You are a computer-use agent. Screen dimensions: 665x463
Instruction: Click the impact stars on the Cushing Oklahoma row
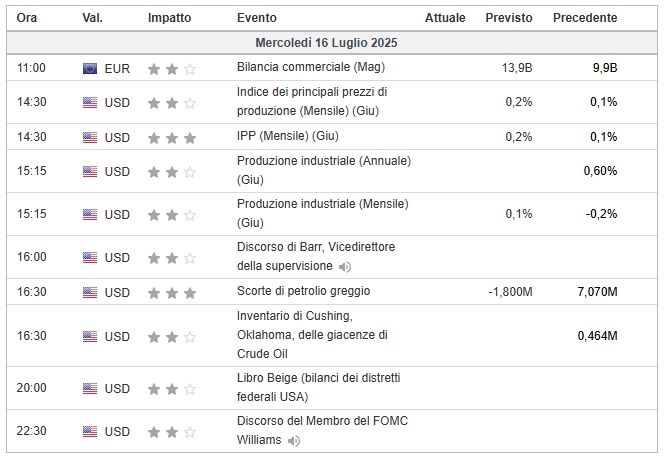(172, 337)
